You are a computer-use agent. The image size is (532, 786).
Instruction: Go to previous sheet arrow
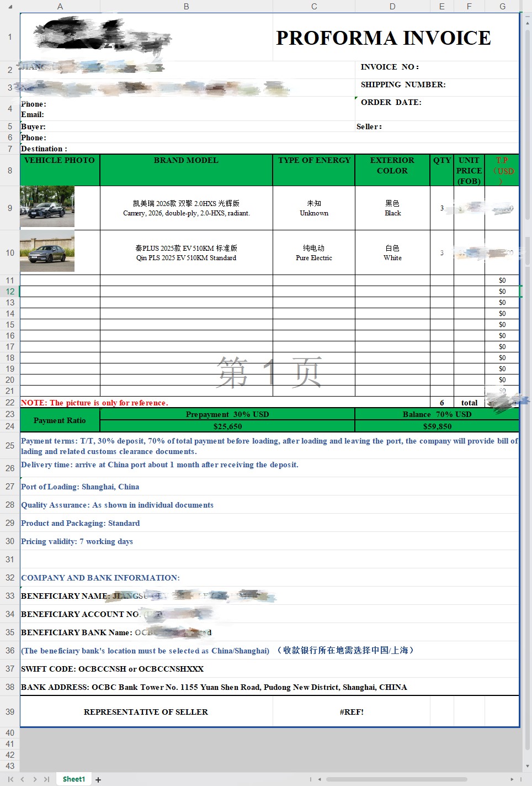pos(23,779)
